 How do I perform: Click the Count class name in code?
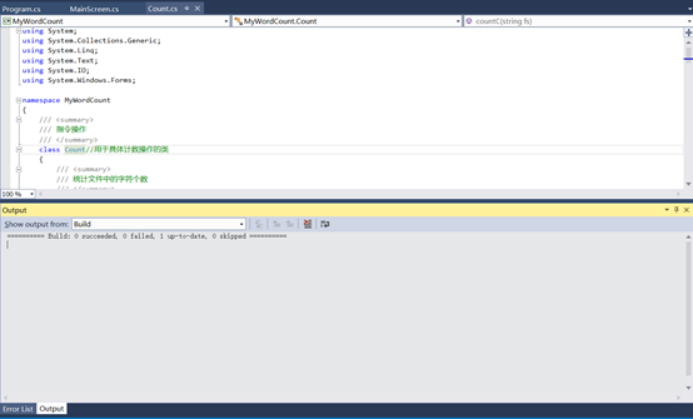75,149
